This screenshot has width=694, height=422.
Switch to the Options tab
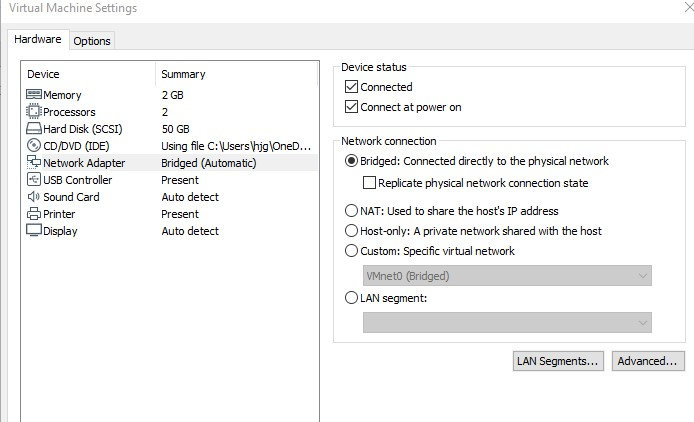point(92,41)
